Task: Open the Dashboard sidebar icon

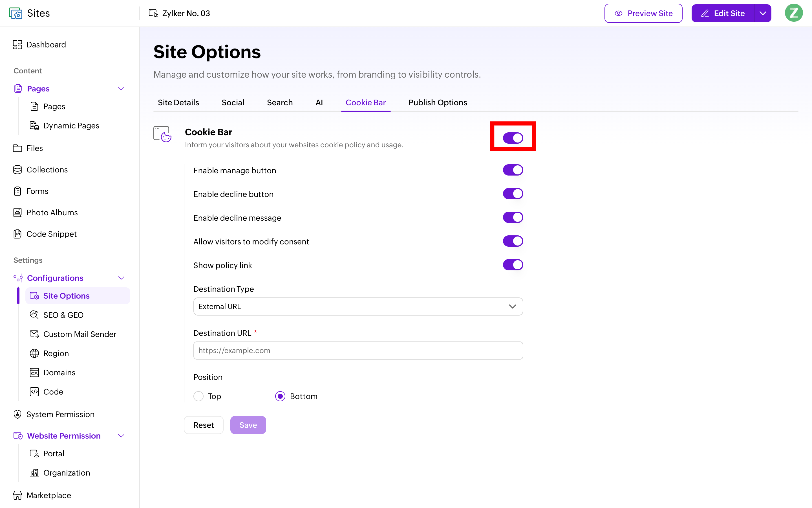Action: pos(17,45)
